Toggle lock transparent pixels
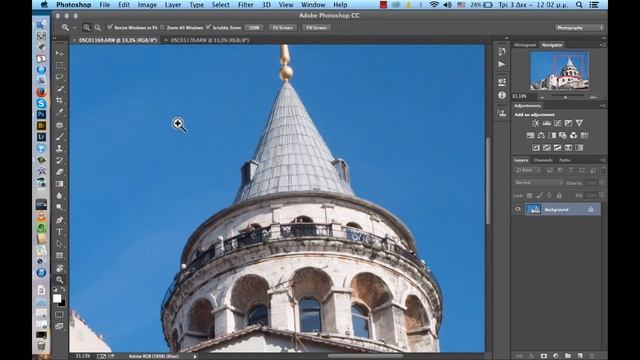 click(x=529, y=196)
